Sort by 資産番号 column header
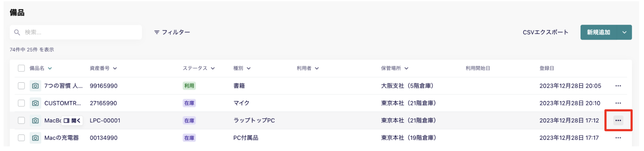Screen dimensions: 644x151 (x=103, y=68)
